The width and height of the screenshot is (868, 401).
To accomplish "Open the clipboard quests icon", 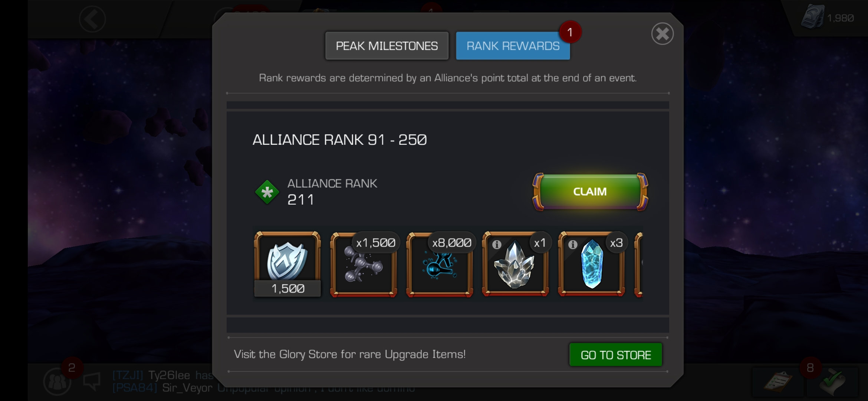I will [x=778, y=382].
